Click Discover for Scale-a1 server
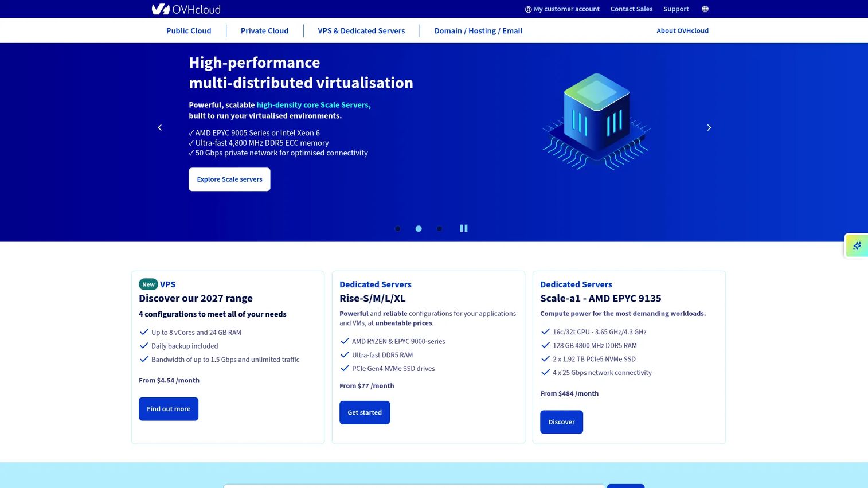 point(561,422)
